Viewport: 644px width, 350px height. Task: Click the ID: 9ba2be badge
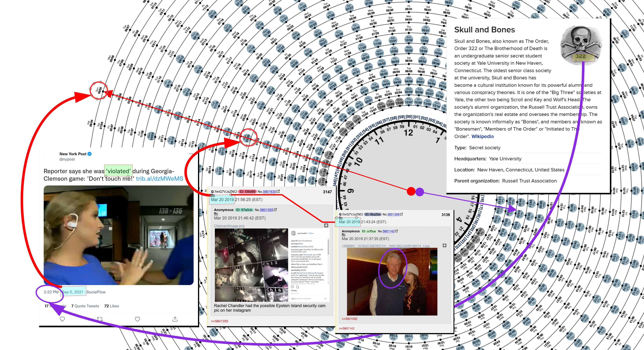click(x=372, y=214)
